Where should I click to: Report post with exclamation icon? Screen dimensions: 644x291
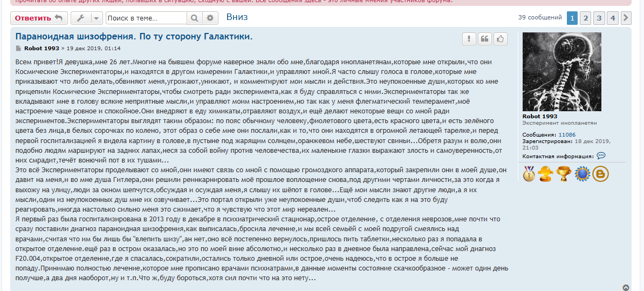pos(469,39)
